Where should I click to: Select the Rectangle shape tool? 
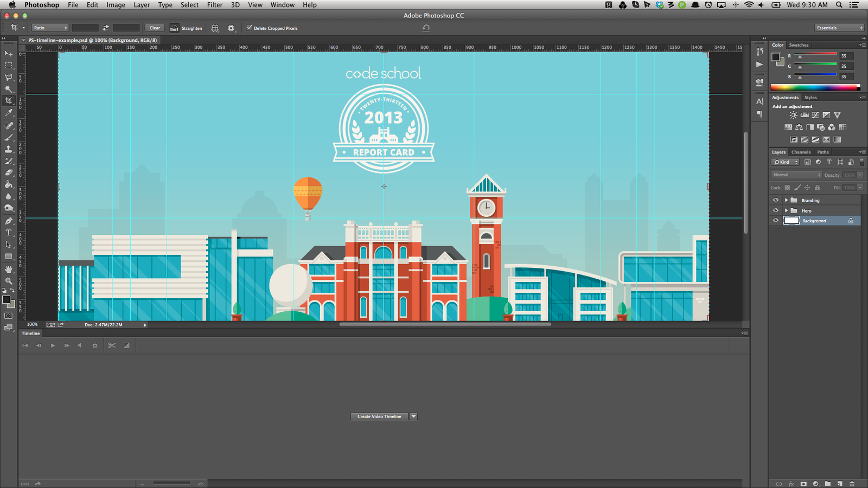pyautogui.click(x=9, y=256)
